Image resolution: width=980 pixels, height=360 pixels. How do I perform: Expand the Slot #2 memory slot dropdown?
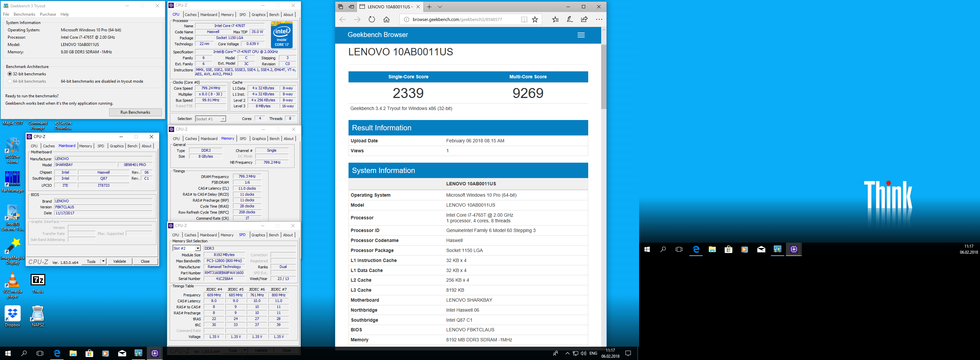[x=198, y=248]
